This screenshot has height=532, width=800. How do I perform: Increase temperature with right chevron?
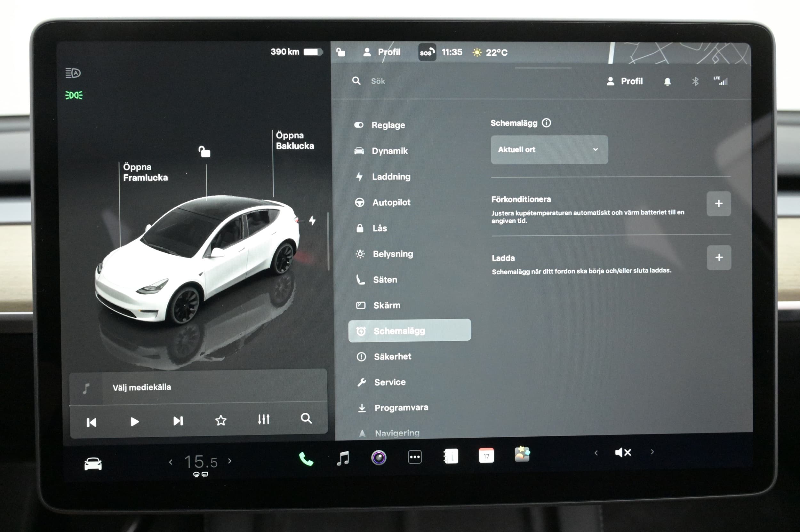click(x=230, y=461)
